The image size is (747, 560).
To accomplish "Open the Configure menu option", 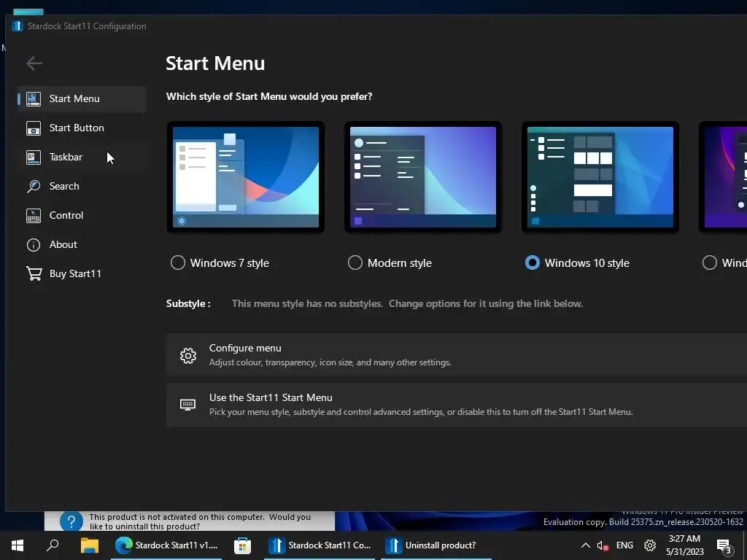I will click(457, 355).
